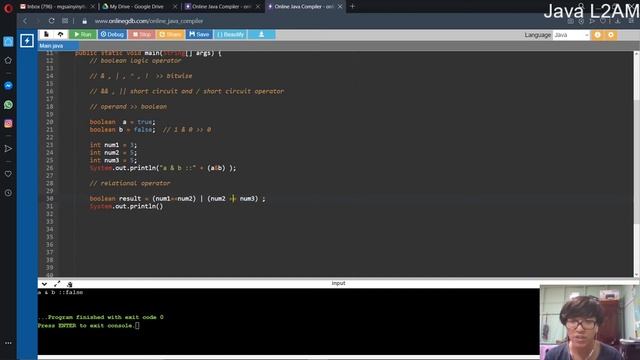Start the Debug session
Screen dimensions: 640x360
pos(112,35)
